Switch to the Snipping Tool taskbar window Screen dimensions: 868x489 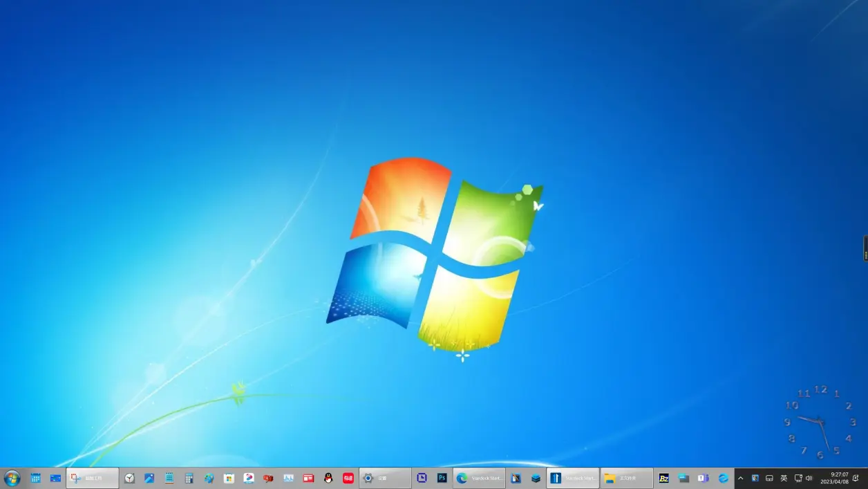coord(93,478)
